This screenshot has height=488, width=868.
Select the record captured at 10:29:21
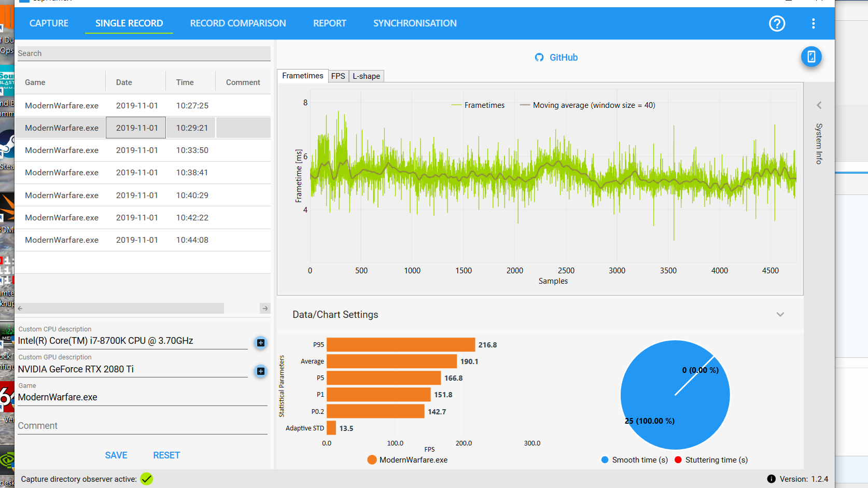pos(143,128)
